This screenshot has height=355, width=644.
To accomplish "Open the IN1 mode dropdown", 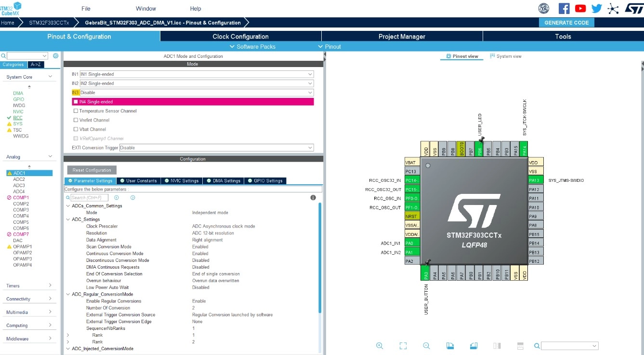I will [197, 74].
